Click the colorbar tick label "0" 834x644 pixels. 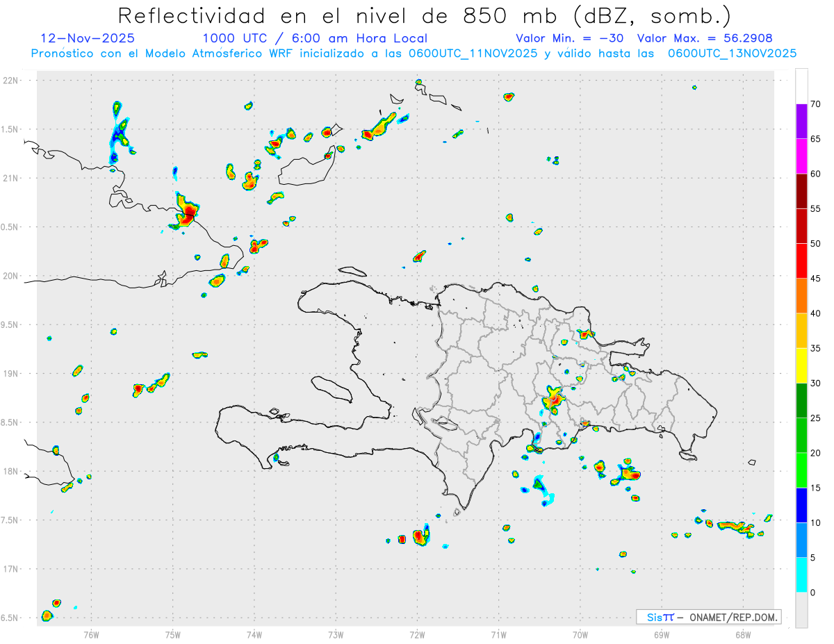click(x=813, y=593)
